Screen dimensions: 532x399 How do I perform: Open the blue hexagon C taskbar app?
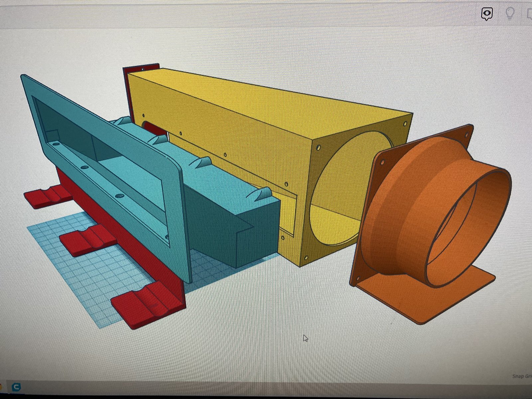(x=16, y=387)
